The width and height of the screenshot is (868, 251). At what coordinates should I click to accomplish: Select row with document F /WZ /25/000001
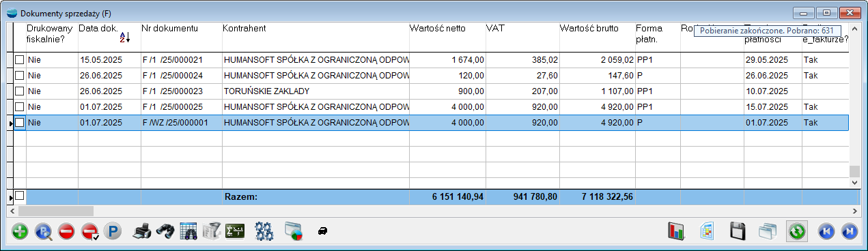pos(431,123)
